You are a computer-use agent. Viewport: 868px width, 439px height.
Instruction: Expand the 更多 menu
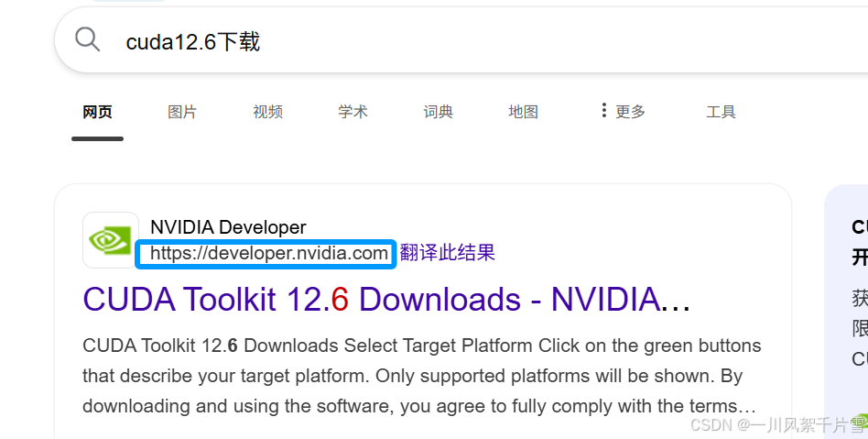point(624,112)
